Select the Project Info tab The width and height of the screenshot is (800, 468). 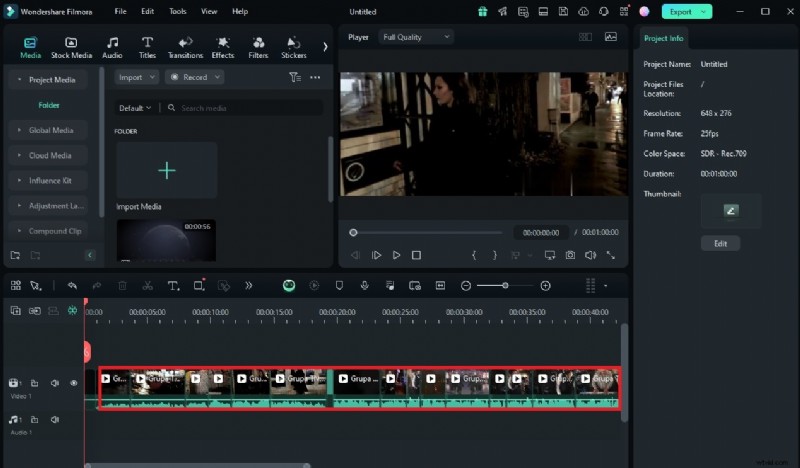pyautogui.click(x=663, y=38)
